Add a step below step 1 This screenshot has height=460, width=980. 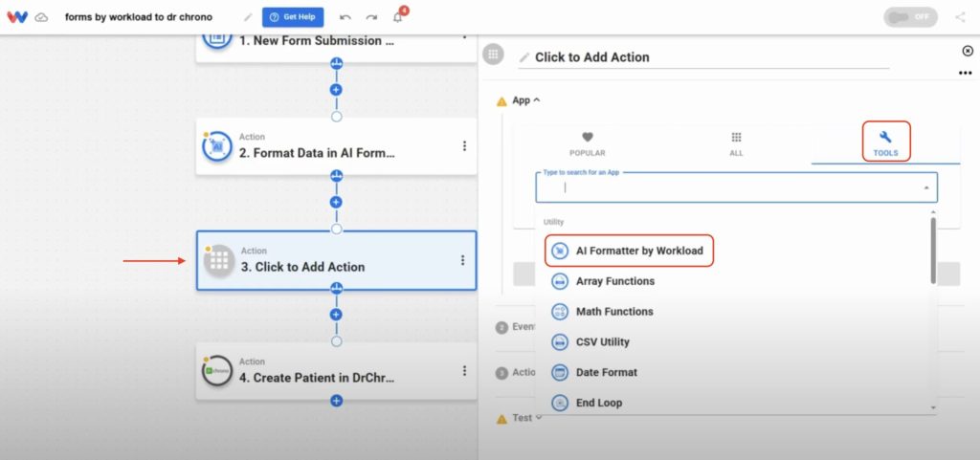click(336, 90)
